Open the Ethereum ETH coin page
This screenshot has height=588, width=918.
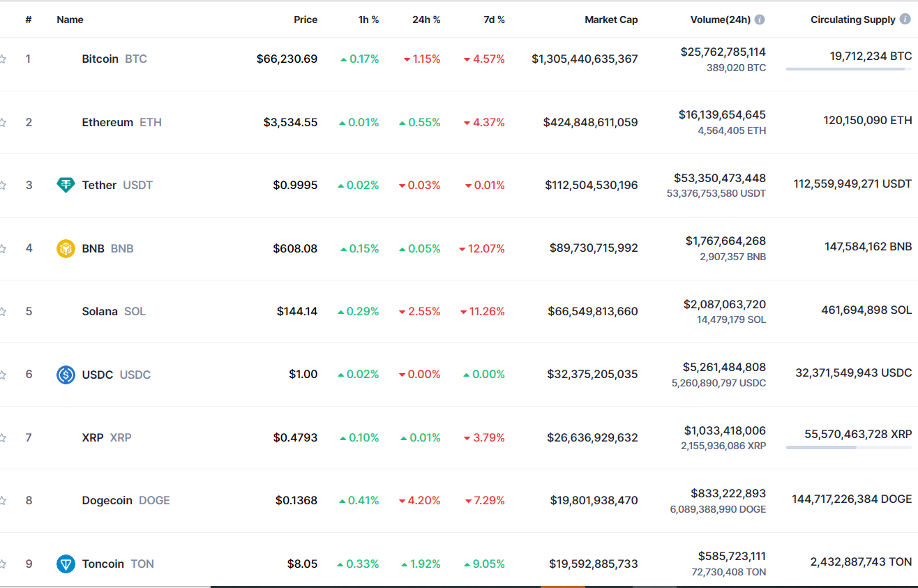coord(121,122)
